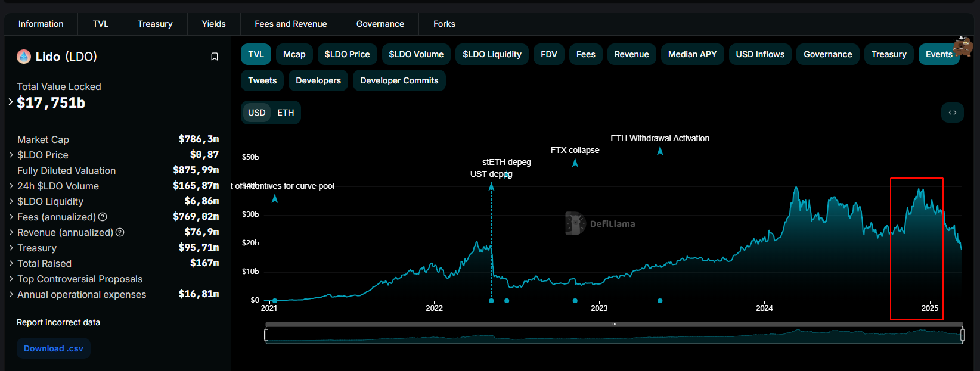The width and height of the screenshot is (980, 371).
Task: Click the 2023 label on chart axis
Action: click(x=599, y=308)
